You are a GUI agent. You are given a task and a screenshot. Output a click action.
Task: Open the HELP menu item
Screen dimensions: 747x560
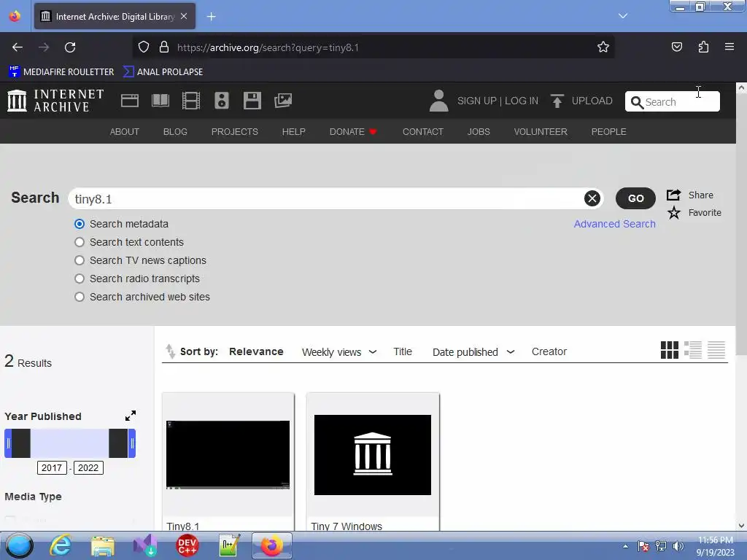click(x=293, y=131)
